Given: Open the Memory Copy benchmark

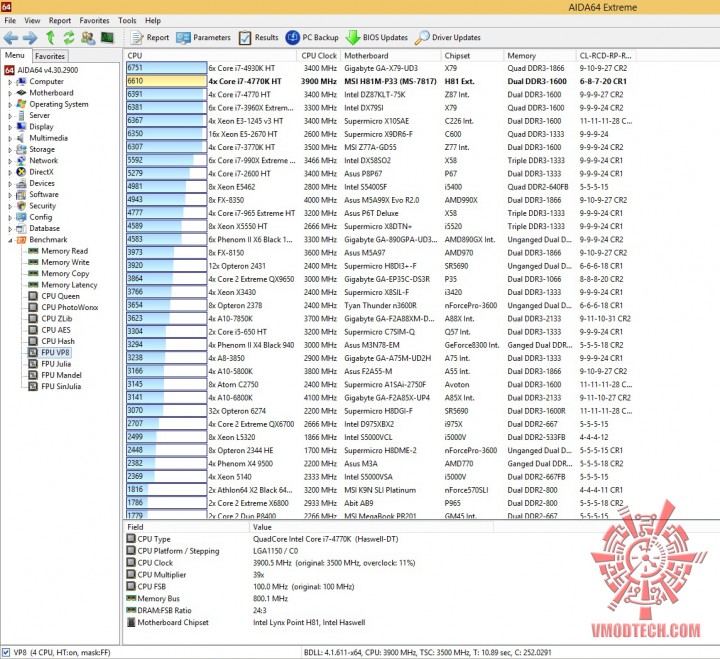Looking at the screenshot, I should coord(58,274).
